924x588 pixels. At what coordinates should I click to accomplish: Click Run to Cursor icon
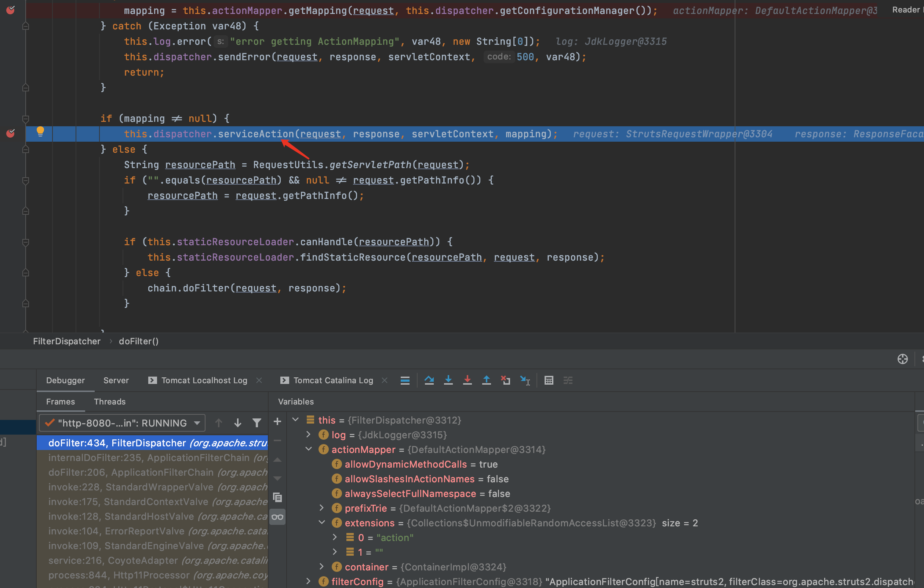click(525, 380)
